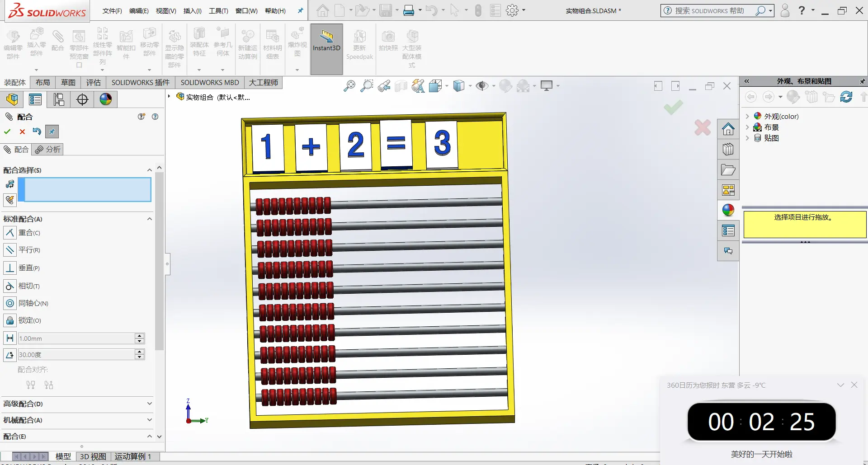The width and height of the screenshot is (868, 465).
Task: Expand the 外观(color) tree node
Action: point(747,116)
